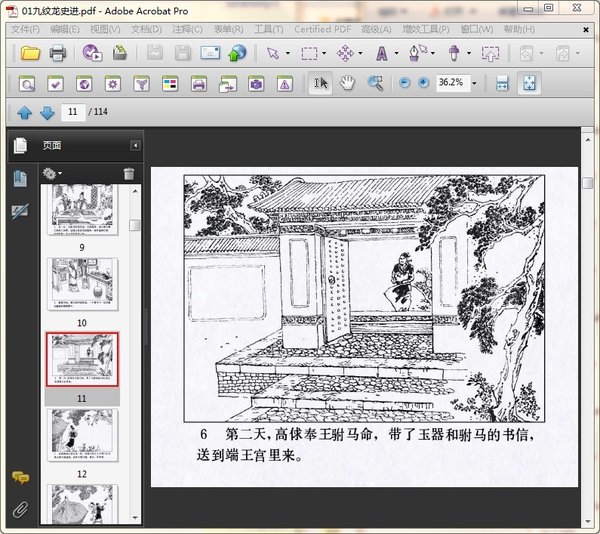Image resolution: width=600 pixels, height=534 pixels.
Task: Show the comments panel in sidebar
Action: [20, 477]
